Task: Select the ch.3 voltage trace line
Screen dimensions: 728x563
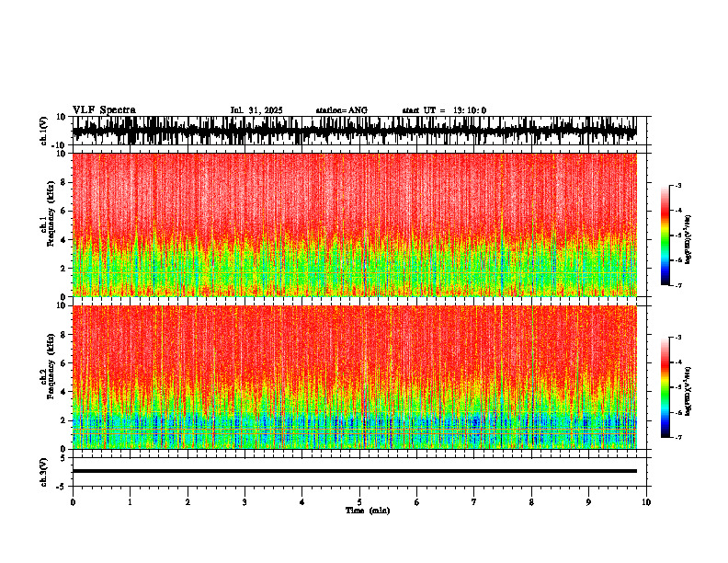Action: click(x=354, y=471)
